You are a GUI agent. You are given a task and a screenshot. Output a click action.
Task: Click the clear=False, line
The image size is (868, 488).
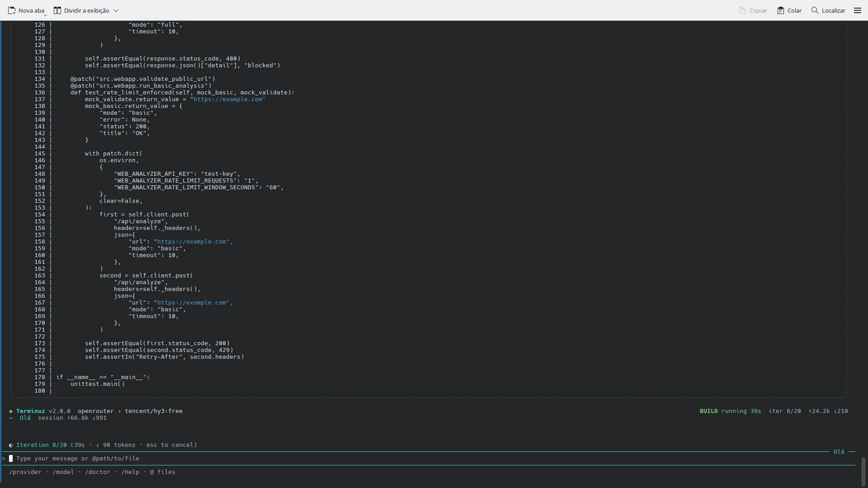[x=121, y=201]
